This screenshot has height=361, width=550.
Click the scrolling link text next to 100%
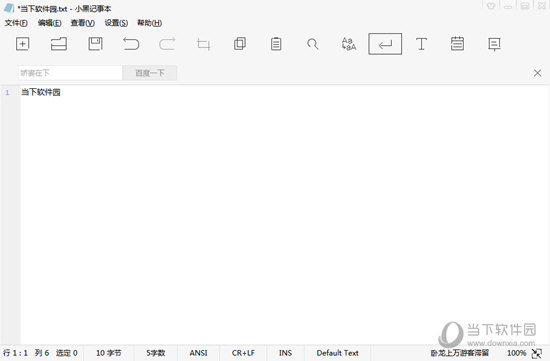click(x=460, y=353)
